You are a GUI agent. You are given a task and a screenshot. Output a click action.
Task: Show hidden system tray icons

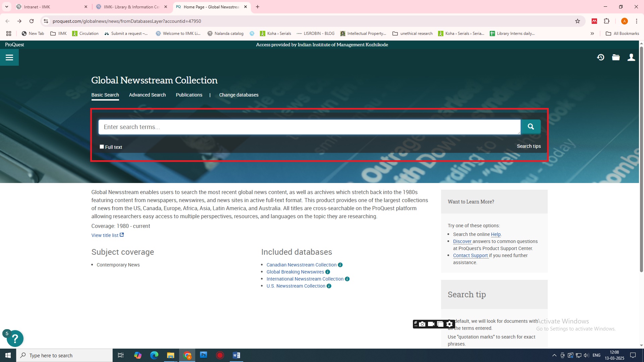(554, 355)
